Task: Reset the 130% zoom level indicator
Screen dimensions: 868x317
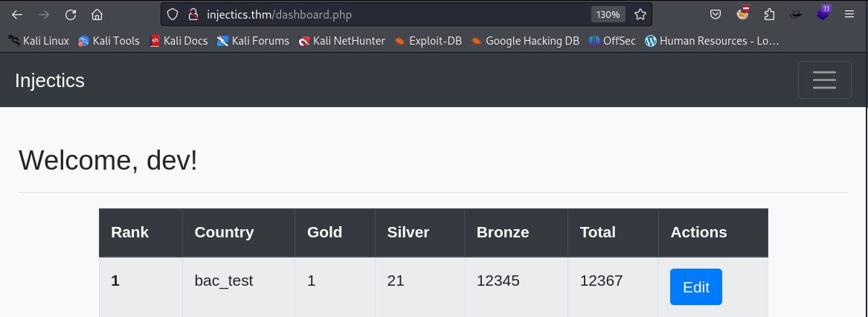Action: pos(608,14)
